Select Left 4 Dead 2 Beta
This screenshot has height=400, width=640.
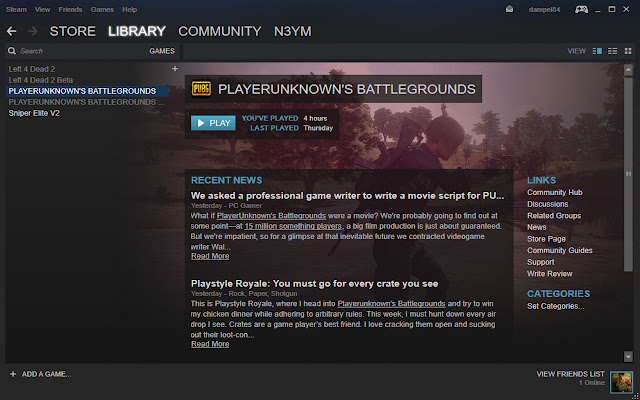[x=41, y=80]
